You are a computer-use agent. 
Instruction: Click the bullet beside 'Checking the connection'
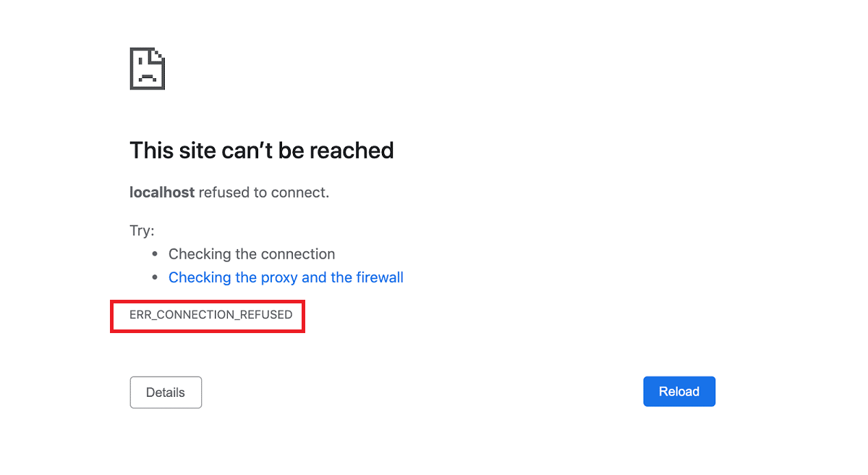(154, 254)
